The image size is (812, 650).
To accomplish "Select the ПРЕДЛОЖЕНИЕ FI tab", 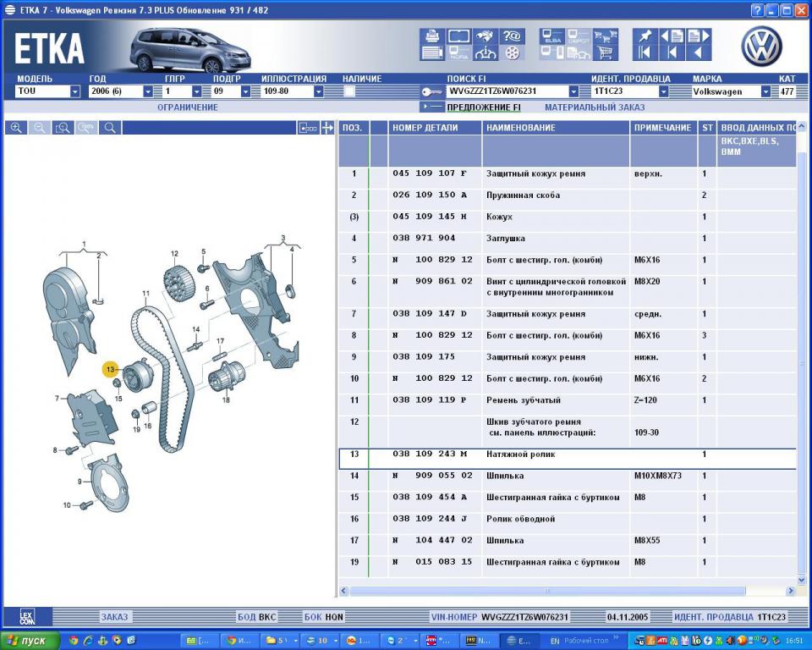I will (484, 107).
